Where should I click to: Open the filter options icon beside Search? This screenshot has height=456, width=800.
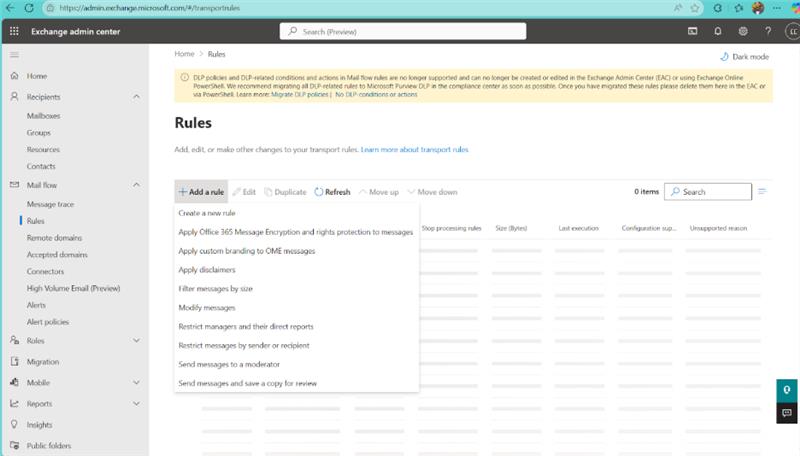click(762, 191)
